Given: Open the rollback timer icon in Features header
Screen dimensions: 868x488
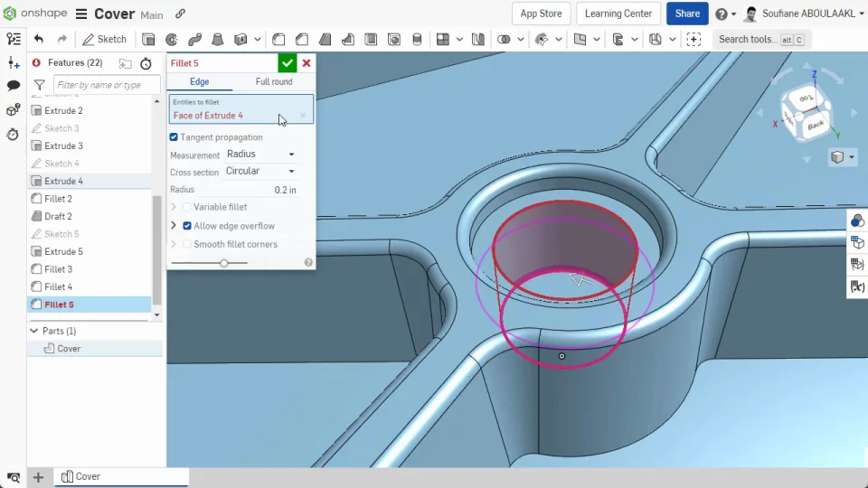Looking at the screenshot, I should coord(146,63).
